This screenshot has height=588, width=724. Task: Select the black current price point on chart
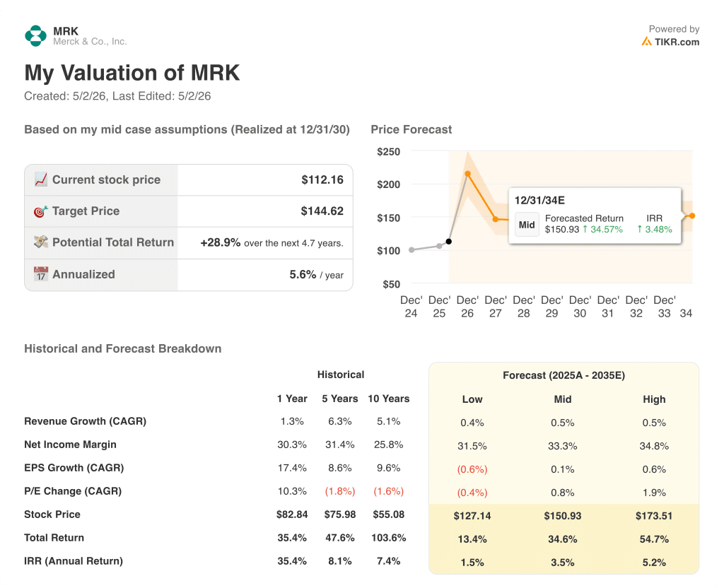[x=449, y=242]
